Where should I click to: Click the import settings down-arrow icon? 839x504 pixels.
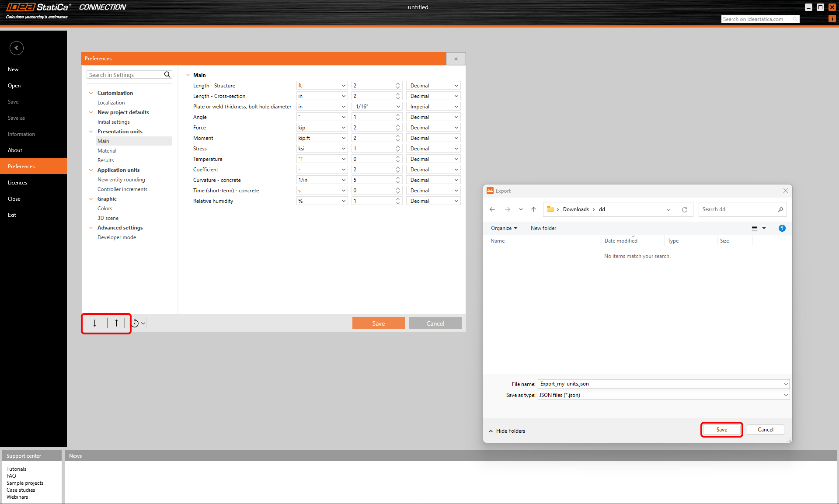pos(94,323)
